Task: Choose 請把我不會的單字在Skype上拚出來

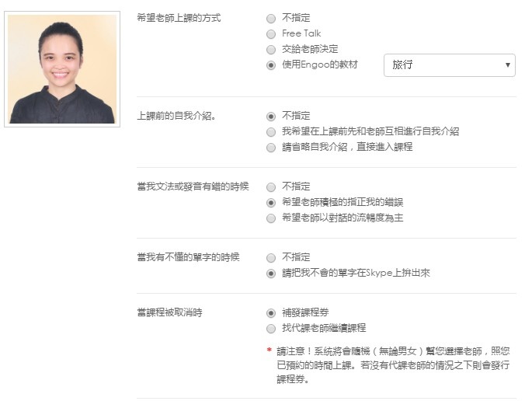Action: point(271,274)
